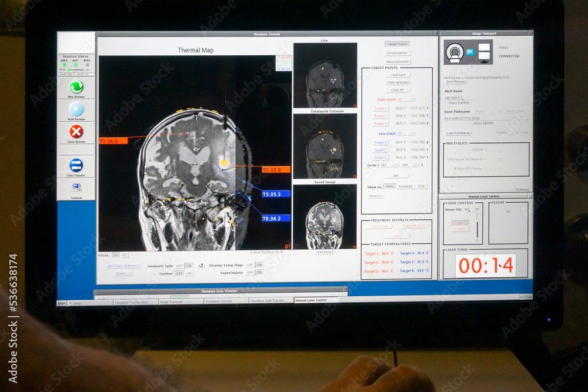
Task: Click the Host Name input field
Action: point(459,98)
